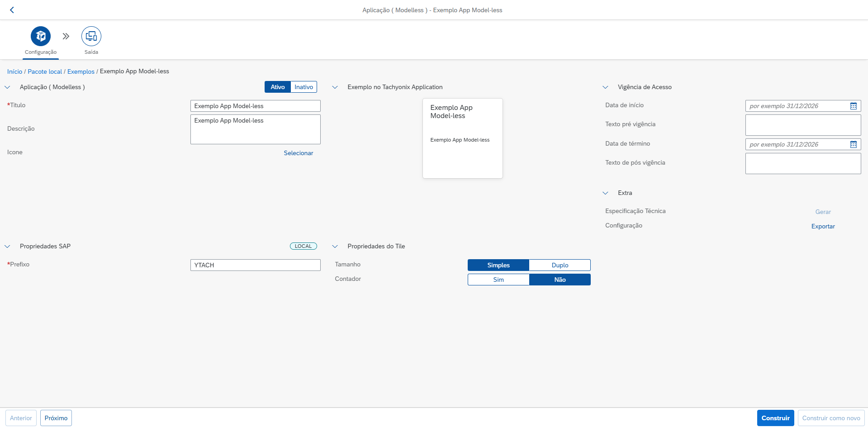Click the back arrow in header
Viewport: 868px width, 427px height.
click(12, 10)
